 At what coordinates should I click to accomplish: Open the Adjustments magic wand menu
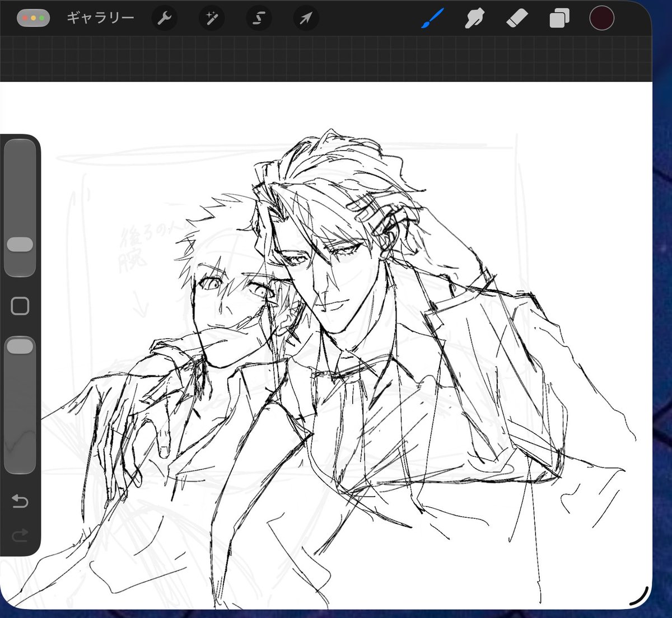point(211,18)
